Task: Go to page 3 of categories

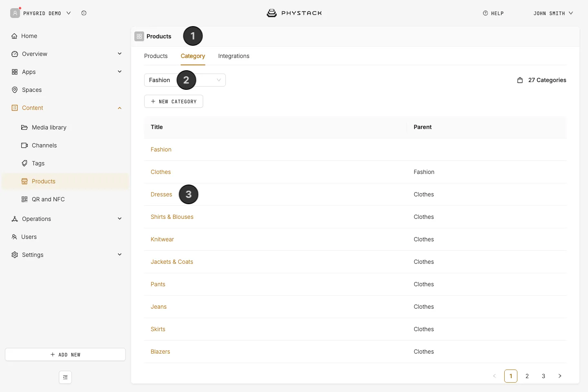Action: pyautogui.click(x=543, y=376)
